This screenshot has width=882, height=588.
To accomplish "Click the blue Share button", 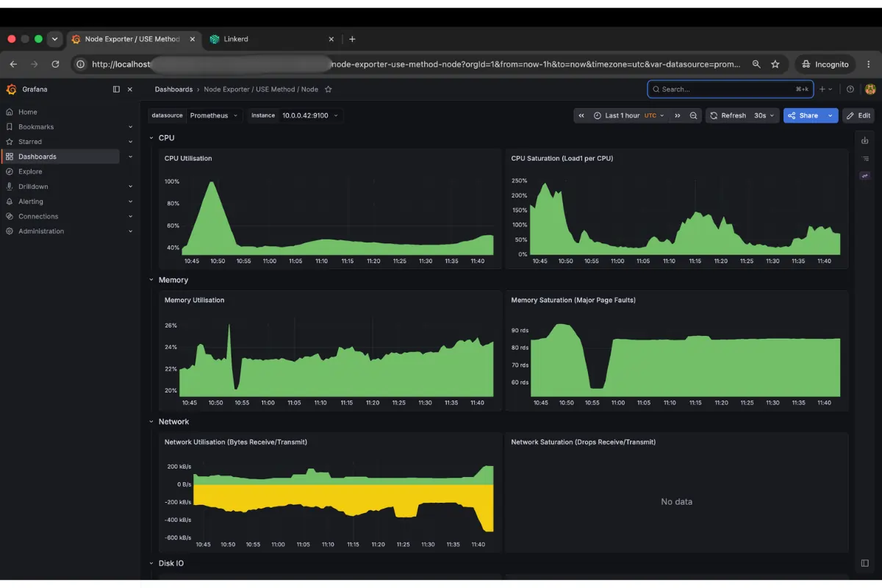I will pyautogui.click(x=803, y=115).
